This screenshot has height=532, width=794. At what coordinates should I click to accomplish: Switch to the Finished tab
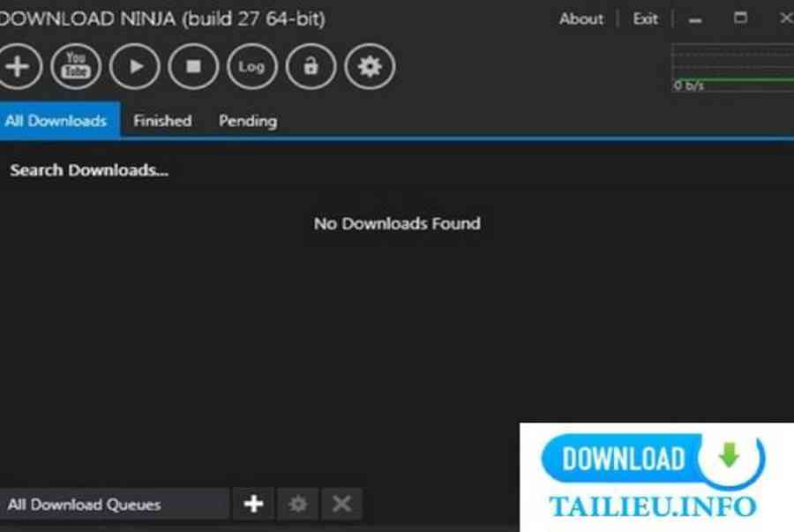pos(162,121)
